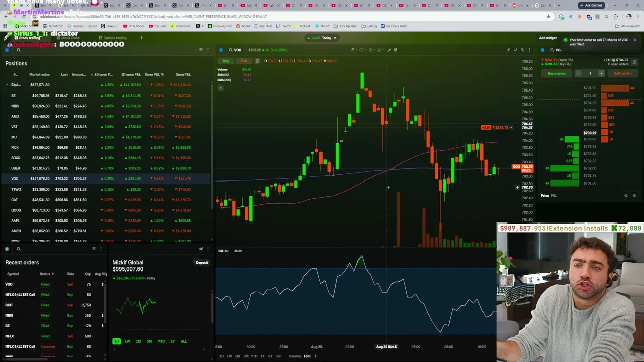This screenshot has width=644, height=362.
Task: Click the flatten position icon beside Sell
Action: [257, 61]
